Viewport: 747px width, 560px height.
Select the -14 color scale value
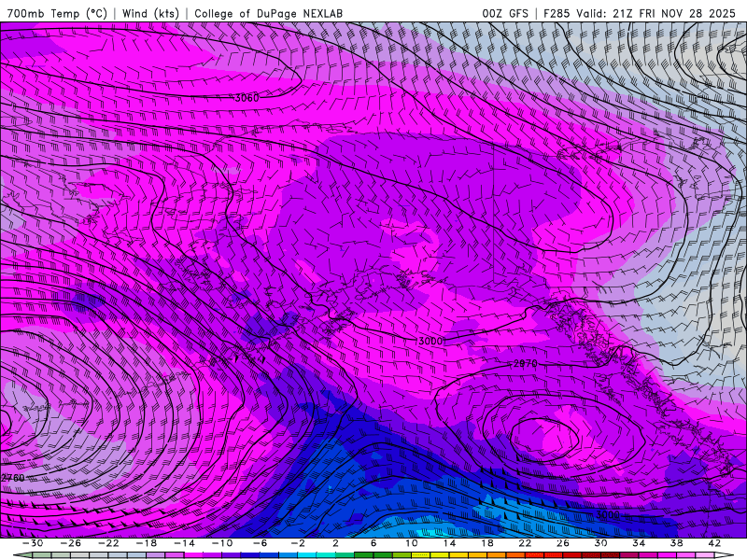click(184, 543)
